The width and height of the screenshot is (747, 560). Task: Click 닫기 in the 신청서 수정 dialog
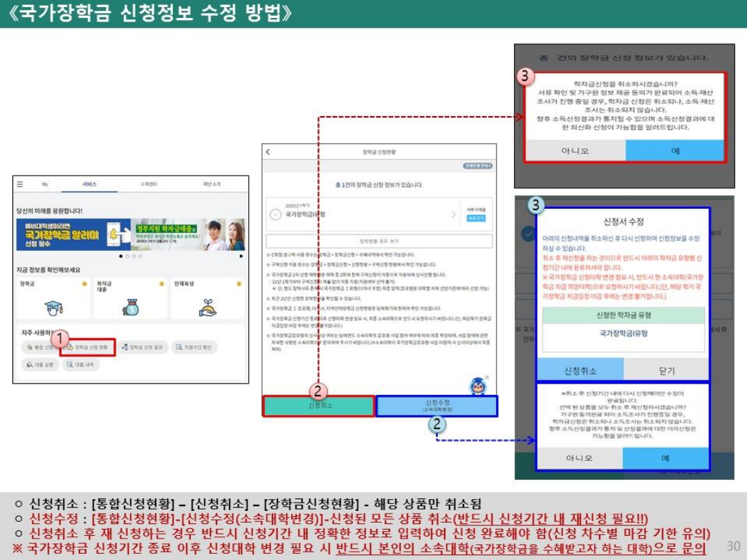(x=667, y=371)
